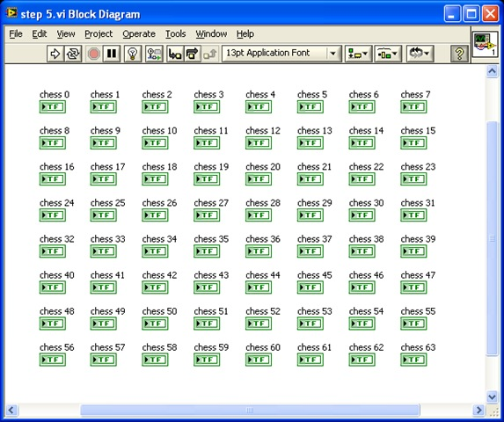Open the Operate menu
The height and width of the screenshot is (422, 504).
click(x=139, y=33)
